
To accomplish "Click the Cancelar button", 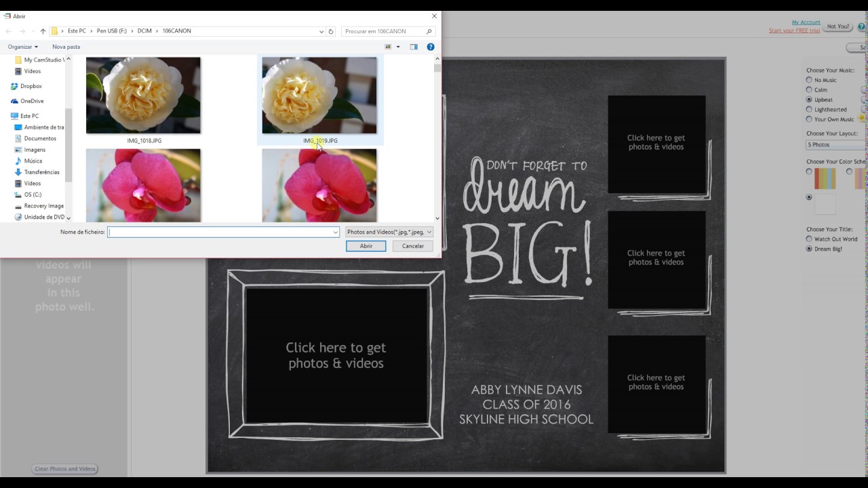I will [x=413, y=246].
